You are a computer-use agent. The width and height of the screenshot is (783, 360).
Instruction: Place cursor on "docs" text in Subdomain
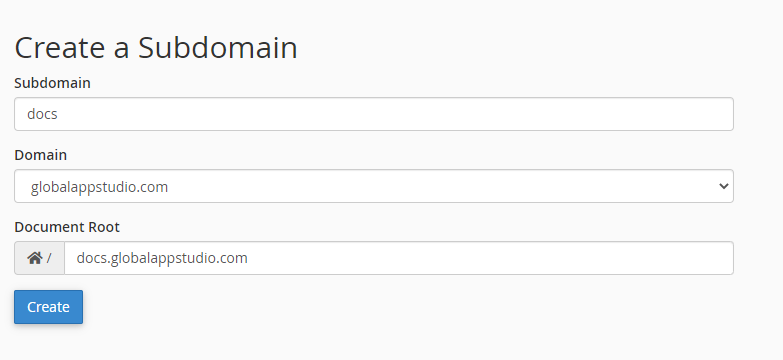click(42, 114)
